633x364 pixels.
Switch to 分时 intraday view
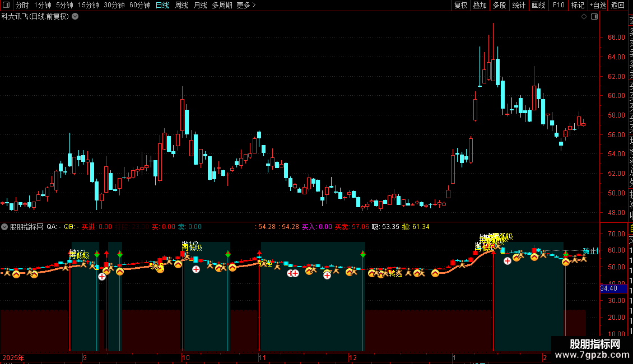22,5
